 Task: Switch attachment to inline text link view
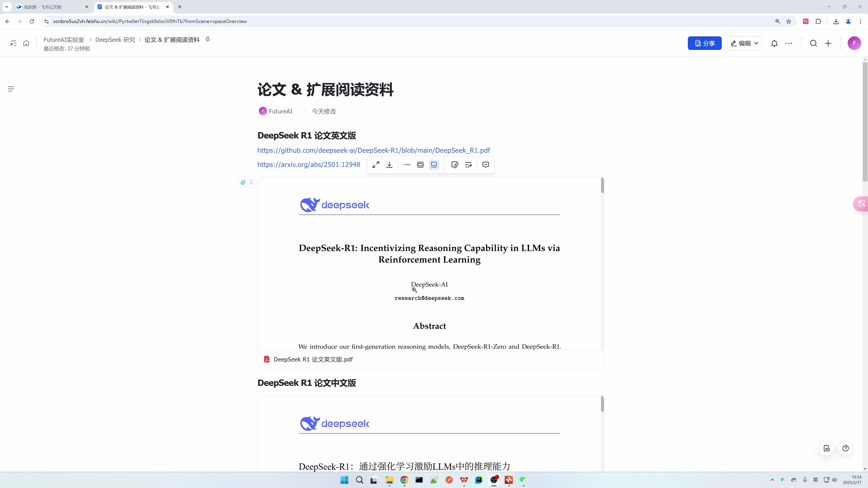407,165
